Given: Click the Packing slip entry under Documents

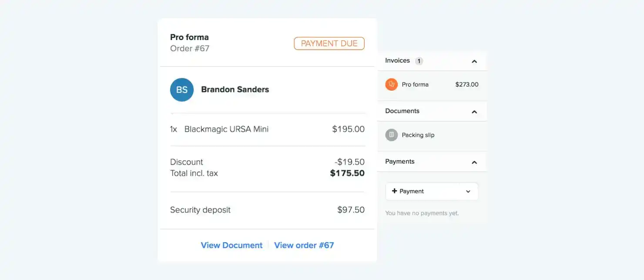Looking at the screenshot, I should click(x=418, y=135).
